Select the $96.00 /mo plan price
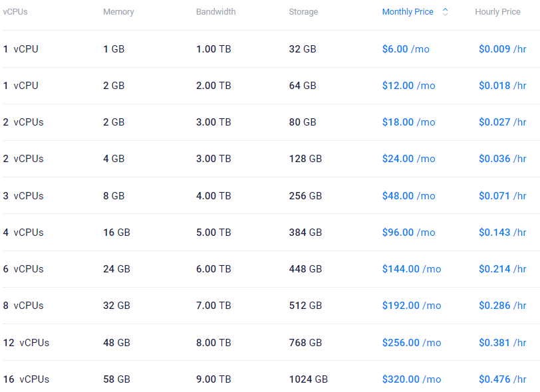This screenshot has width=540, height=392. [408, 233]
